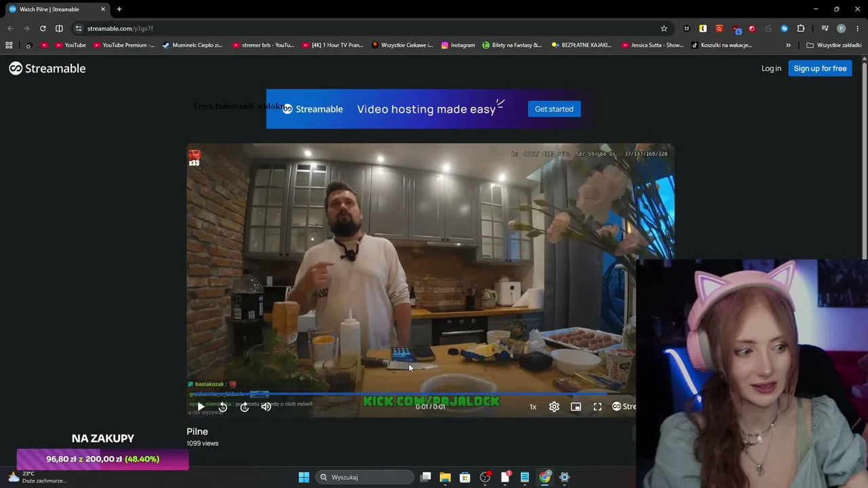This screenshot has height=488, width=868.
Task: Open Task View from the taskbar
Action: coord(425,477)
